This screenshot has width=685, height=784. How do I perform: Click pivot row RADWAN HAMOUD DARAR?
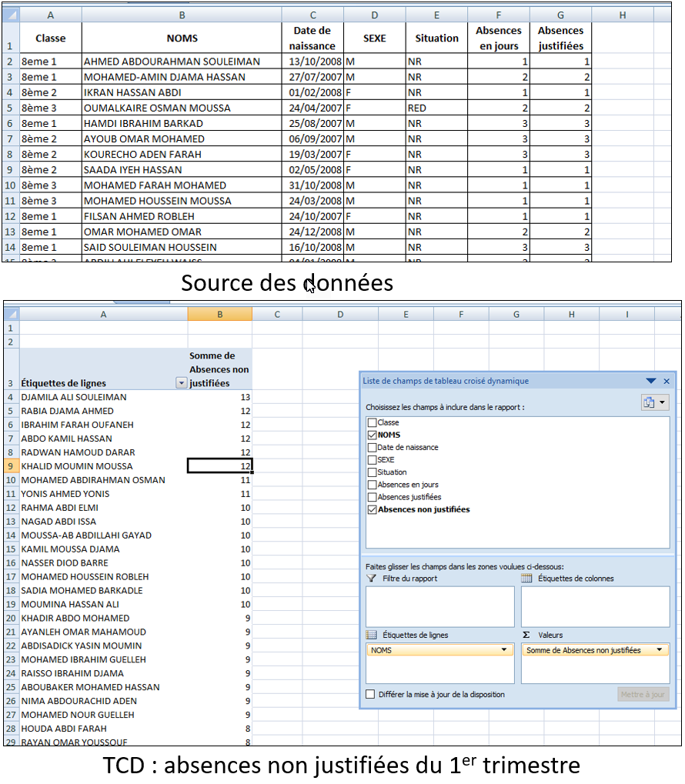pyautogui.click(x=104, y=452)
